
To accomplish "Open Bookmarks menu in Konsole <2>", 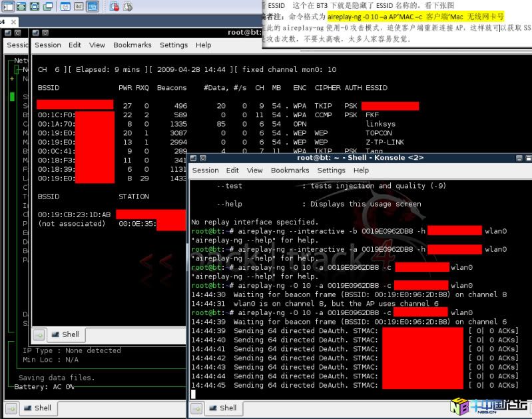I will click(x=290, y=170).
